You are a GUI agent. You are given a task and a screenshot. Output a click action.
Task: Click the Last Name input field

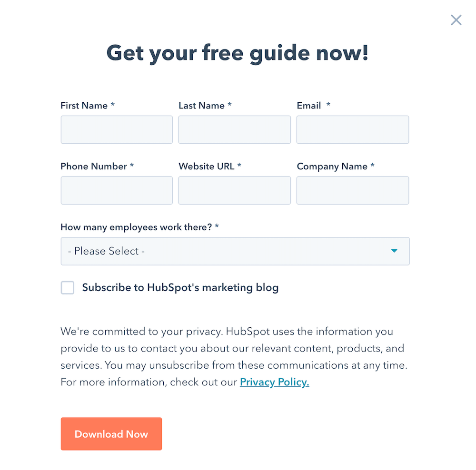pyautogui.click(x=234, y=129)
